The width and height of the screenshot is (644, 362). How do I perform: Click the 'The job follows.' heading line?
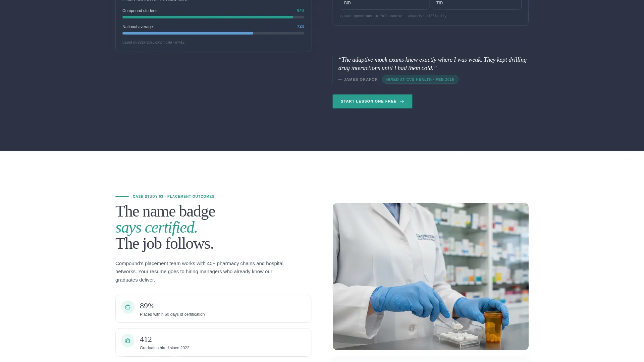point(164,243)
